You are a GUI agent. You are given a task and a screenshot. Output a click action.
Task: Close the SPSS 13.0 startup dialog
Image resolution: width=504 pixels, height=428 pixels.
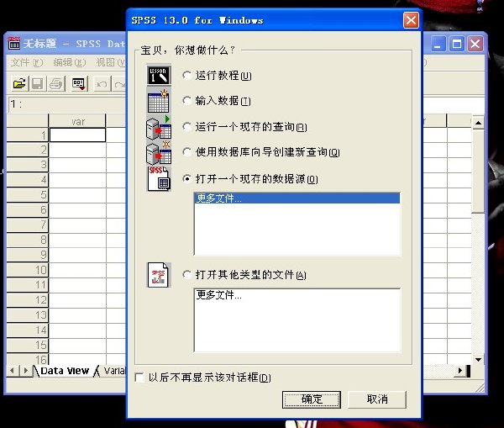(411, 20)
